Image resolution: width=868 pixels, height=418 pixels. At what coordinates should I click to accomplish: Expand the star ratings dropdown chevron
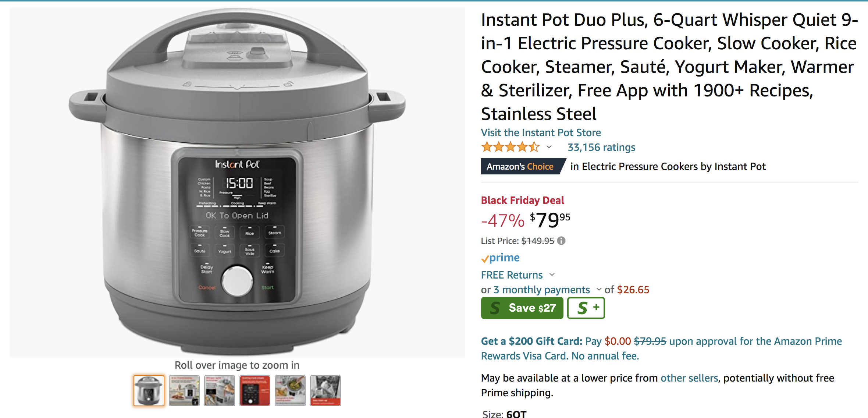(x=549, y=147)
